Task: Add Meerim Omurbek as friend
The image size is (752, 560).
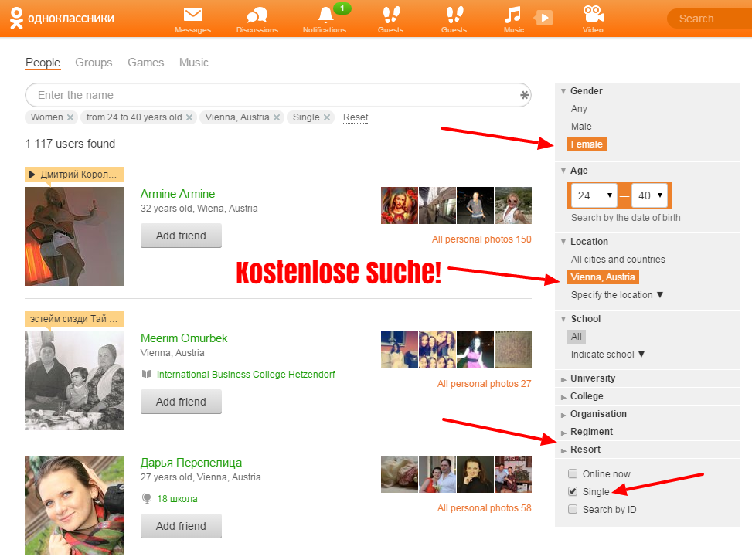Action: pos(181,402)
